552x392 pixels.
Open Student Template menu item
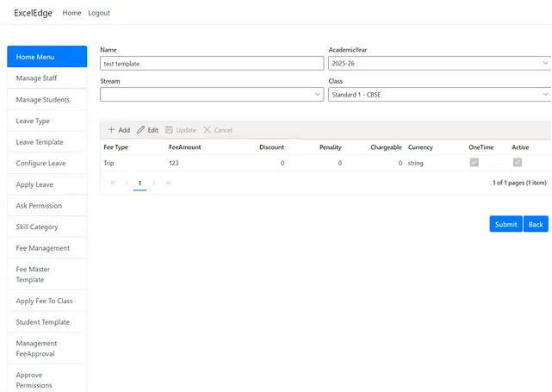click(x=47, y=322)
